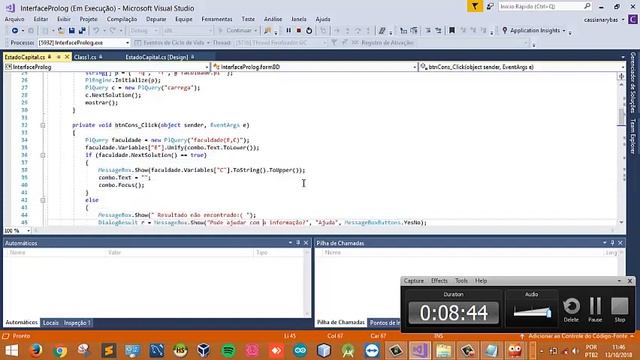
Task: Open the notifications filter flag icon
Action: [475, 6]
